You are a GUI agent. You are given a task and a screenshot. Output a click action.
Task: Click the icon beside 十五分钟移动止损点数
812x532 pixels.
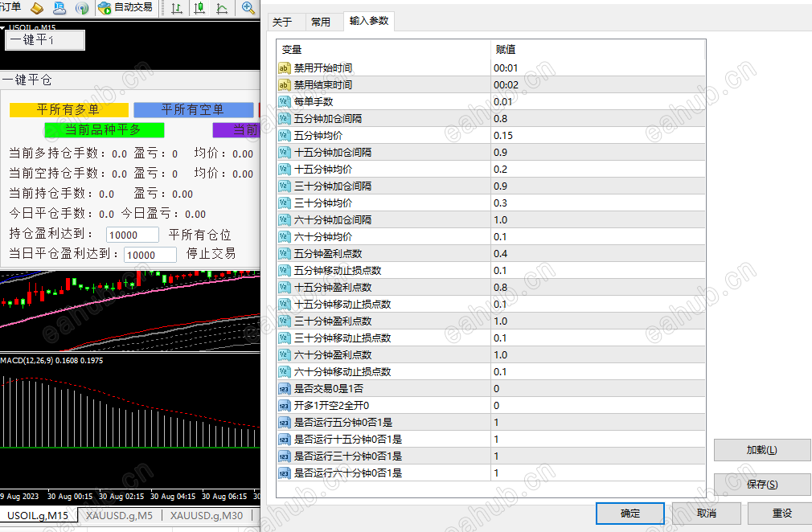click(x=284, y=305)
